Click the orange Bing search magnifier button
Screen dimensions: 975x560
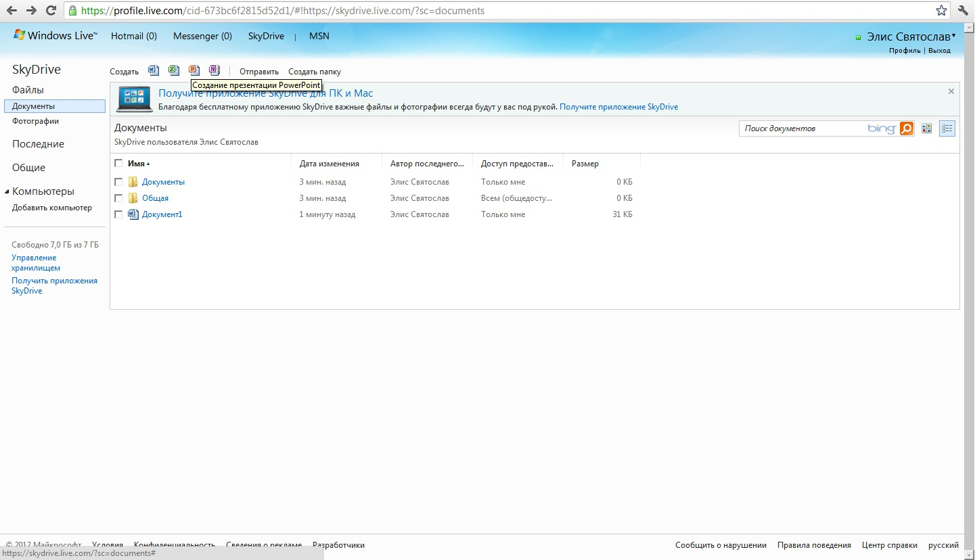[907, 129]
